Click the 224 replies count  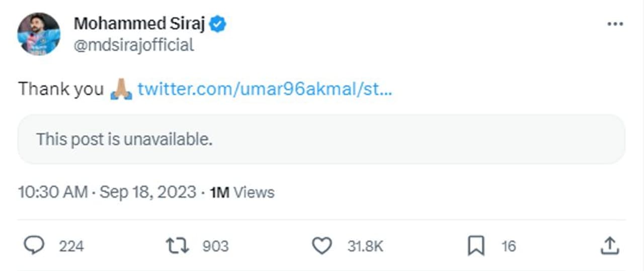coord(71,246)
